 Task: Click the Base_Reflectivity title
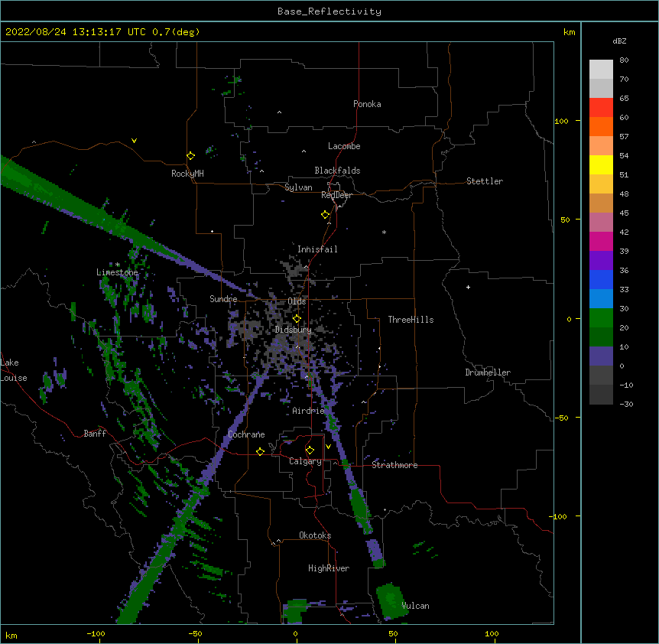point(329,11)
